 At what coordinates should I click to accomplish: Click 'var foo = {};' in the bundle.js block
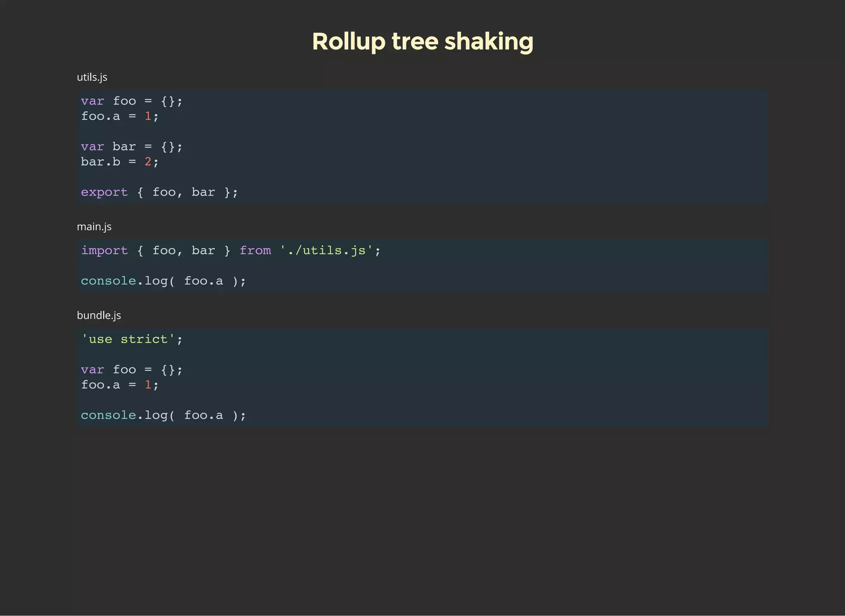click(x=132, y=370)
